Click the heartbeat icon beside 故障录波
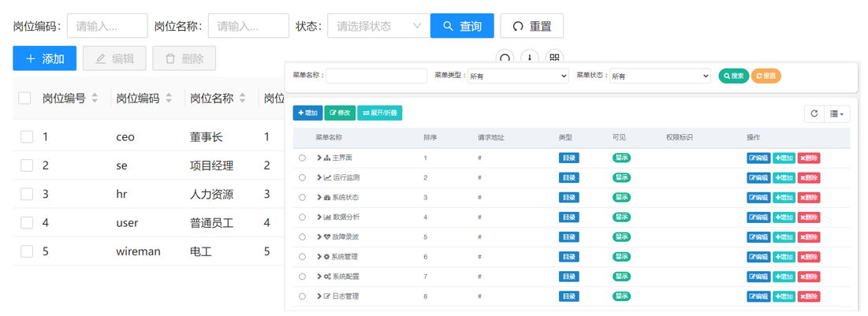Image resolution: width=868 pixels, height=316 pixels. pyautogui.click(x=327, y=237)
